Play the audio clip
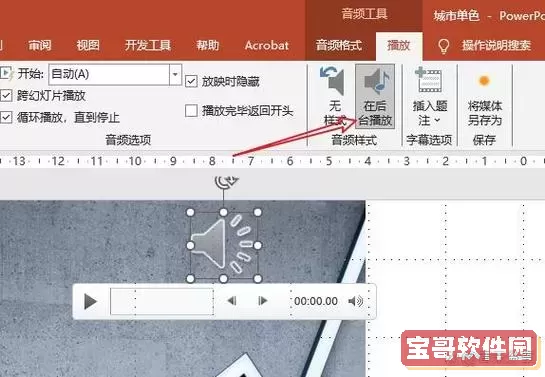This screenshot has height=377, width=545. 90,301
